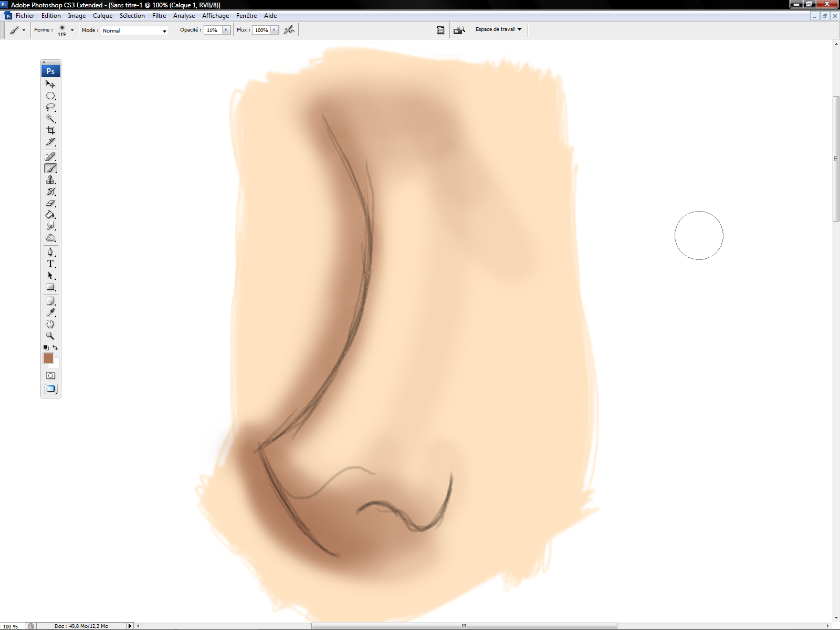
Task: Click the scroll left arrow
Action: pos(138,626)
